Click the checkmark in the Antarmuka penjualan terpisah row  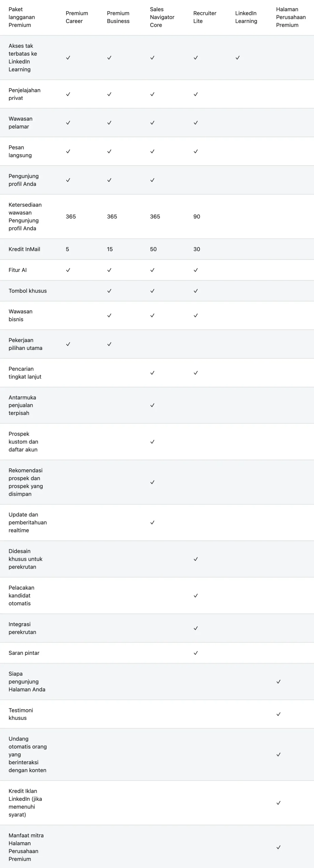152,405
